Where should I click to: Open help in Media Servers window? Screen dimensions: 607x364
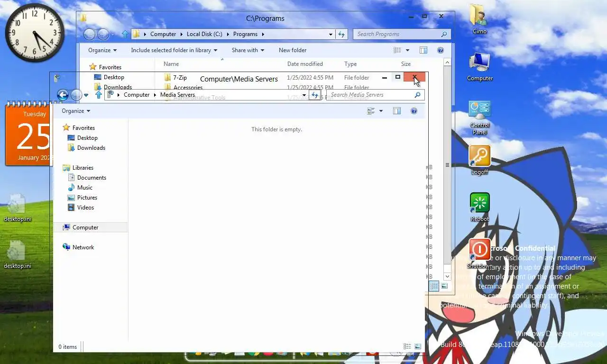pyautogui.click(x=414, y=111)
